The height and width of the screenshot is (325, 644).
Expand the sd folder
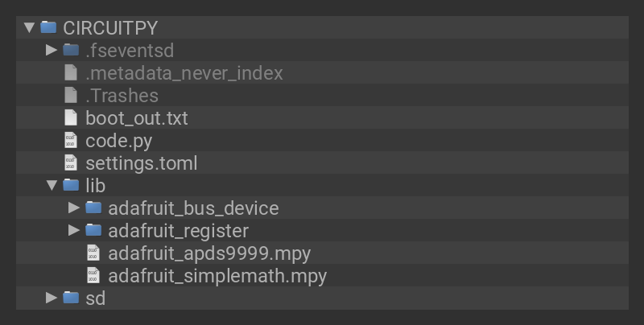(52, 298)
